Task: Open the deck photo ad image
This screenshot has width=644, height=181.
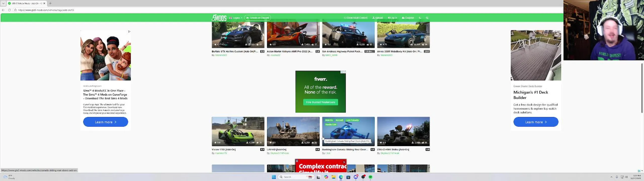Action: pyautogui.click(x=536, y=55)
